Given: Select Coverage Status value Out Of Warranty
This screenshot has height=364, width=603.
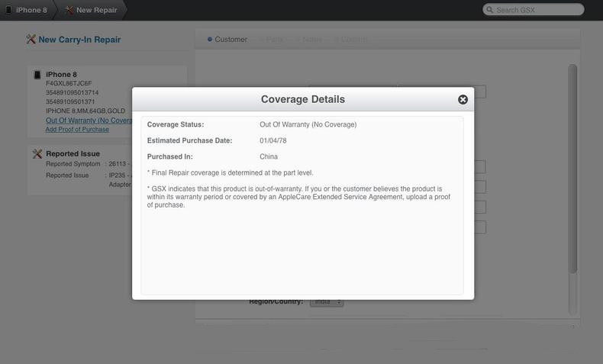Looking at the screenshot, I should (308, 124).
